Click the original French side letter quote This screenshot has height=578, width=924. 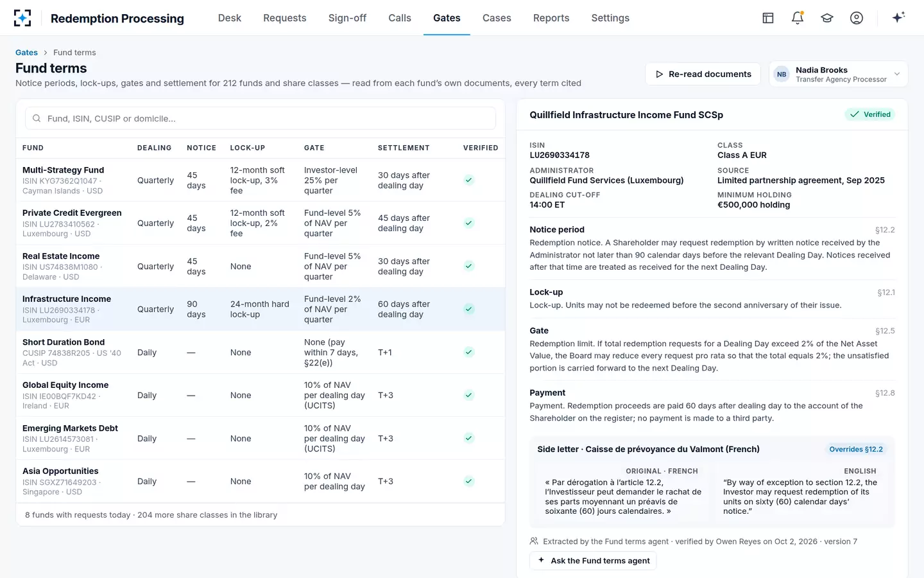(x=623, y=497)
